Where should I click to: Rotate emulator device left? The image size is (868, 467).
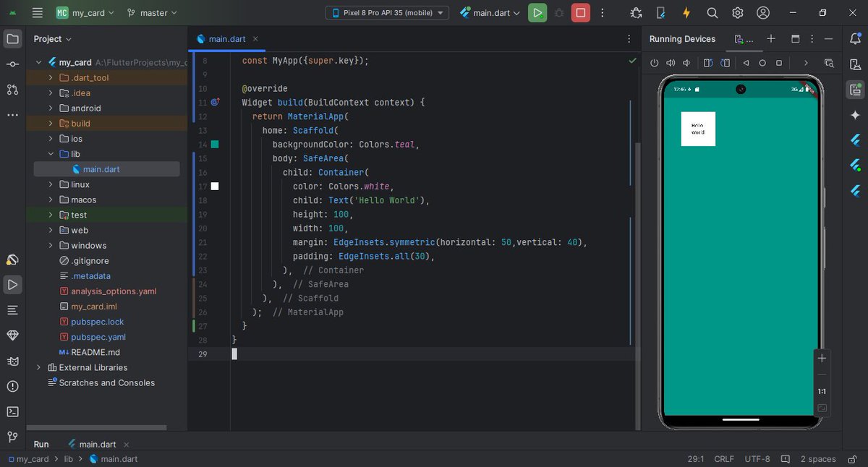[708, 63]
